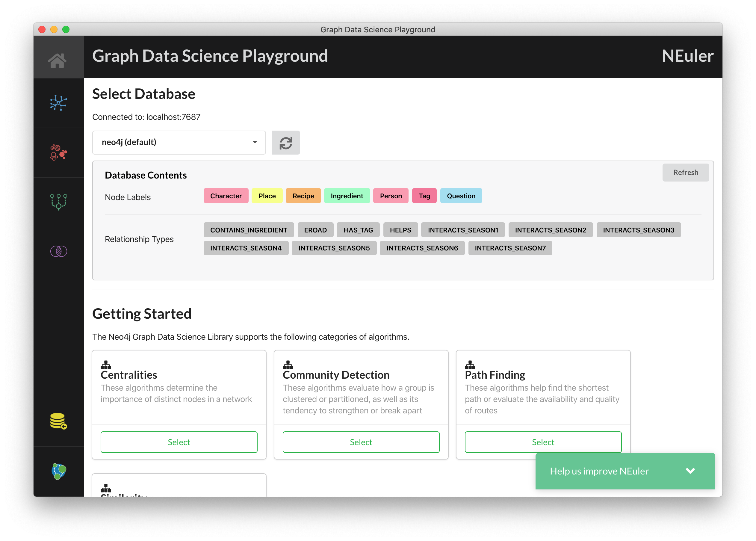Screen dimensions: 756x541
Task: Click the INTERACTS_SEASON4 relationship type
Action: pyautogui.click(x=246, y=248)
